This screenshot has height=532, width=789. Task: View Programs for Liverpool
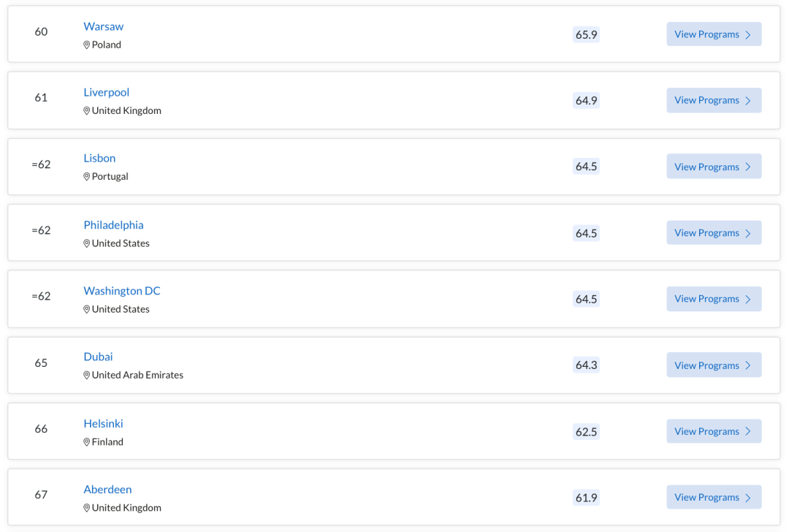714,100
